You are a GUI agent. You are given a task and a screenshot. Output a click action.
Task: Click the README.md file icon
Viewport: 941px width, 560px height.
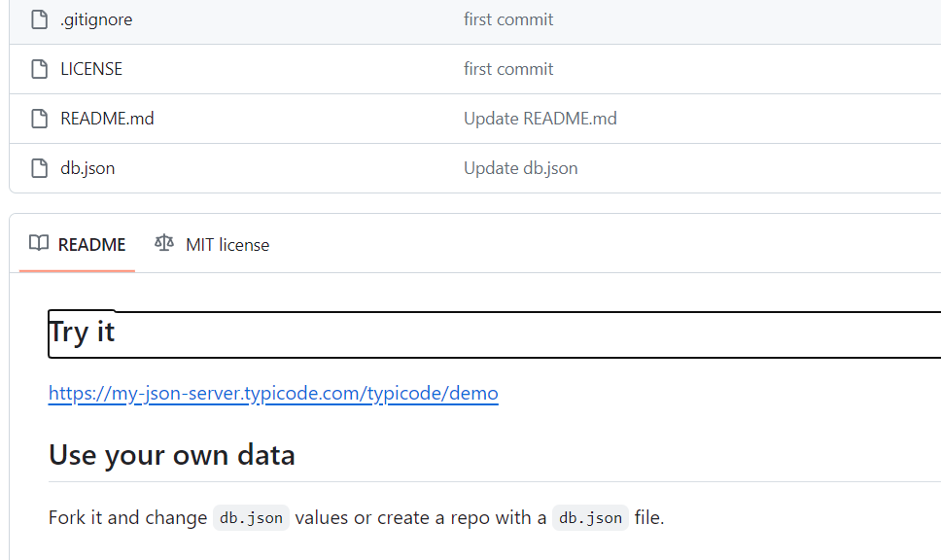[x=40, y=119]
